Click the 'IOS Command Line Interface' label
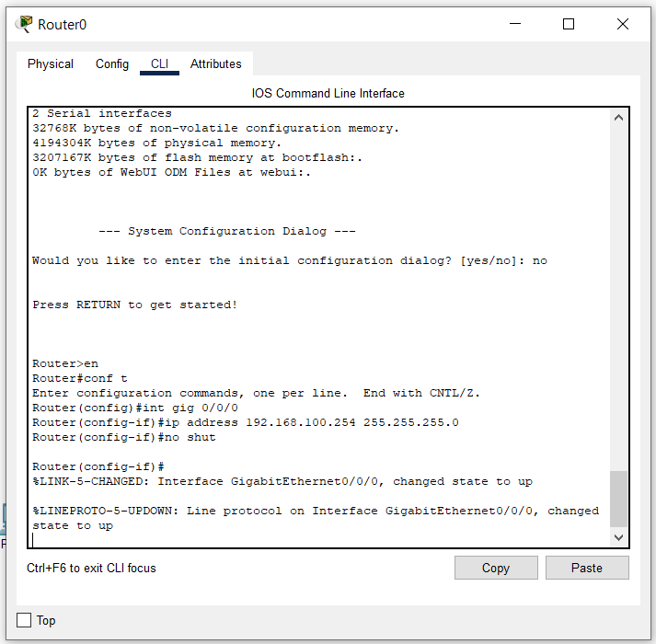The width and height of the screenshot is (656, 644). pyautogui.click(x=328, y=93)
